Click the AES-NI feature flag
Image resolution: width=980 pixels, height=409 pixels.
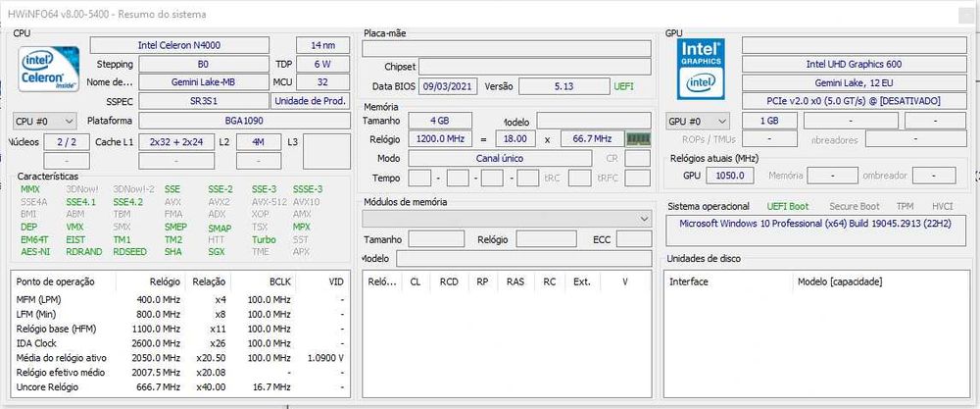(35, 252)
